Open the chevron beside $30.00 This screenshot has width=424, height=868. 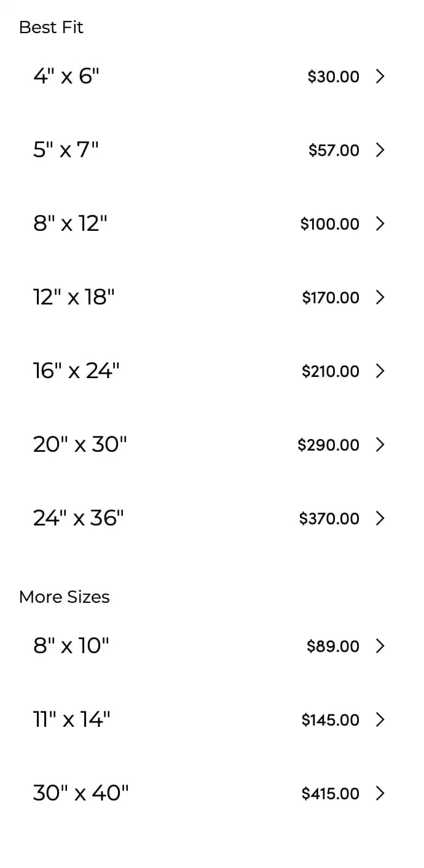(x=380, y=77)
